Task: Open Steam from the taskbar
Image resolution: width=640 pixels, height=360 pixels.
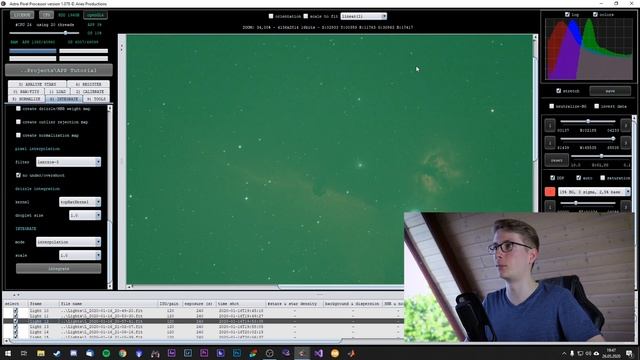Action: (x=57, y=353)
